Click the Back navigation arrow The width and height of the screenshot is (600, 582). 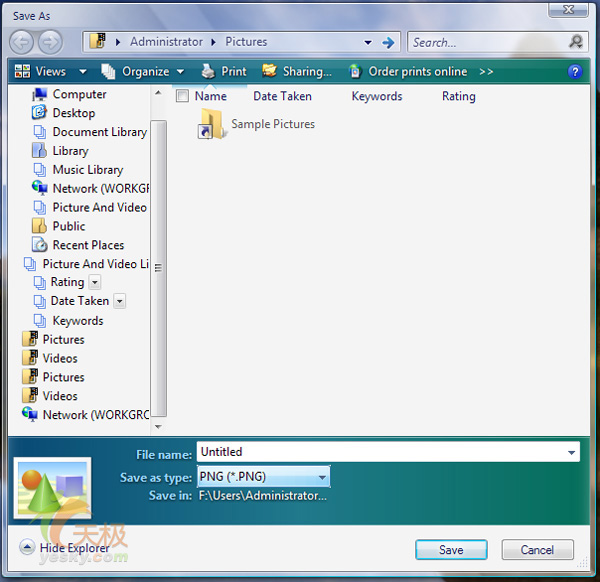(21, 42)
